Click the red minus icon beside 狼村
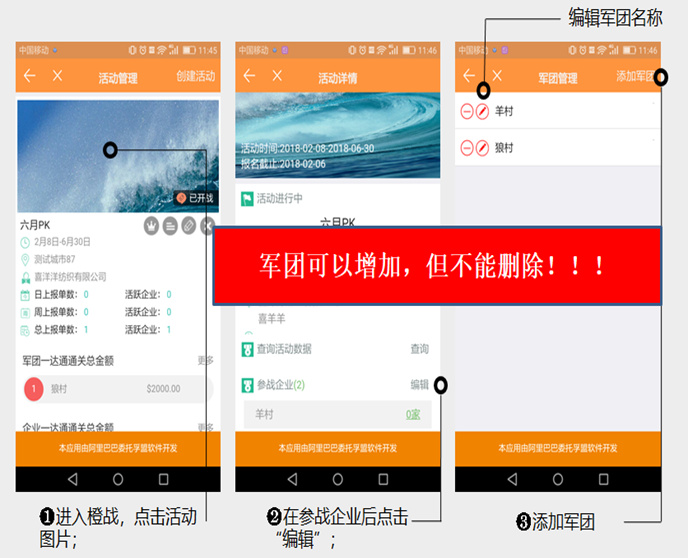 click(x=467, y=148)
